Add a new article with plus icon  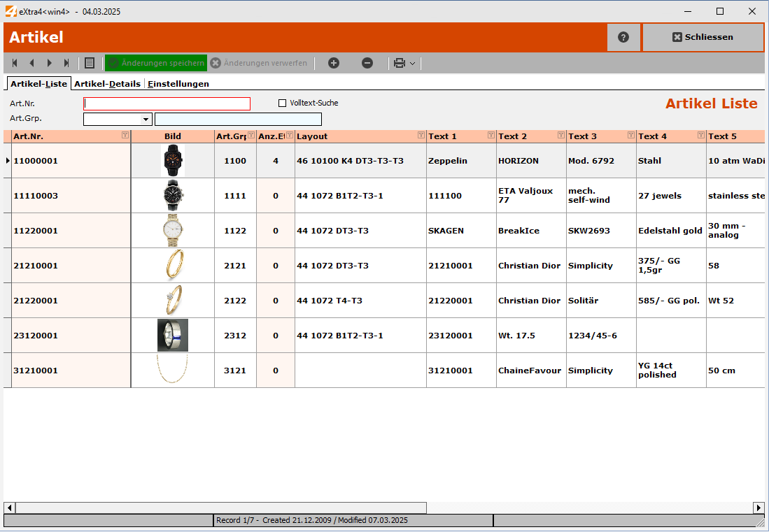334,63
